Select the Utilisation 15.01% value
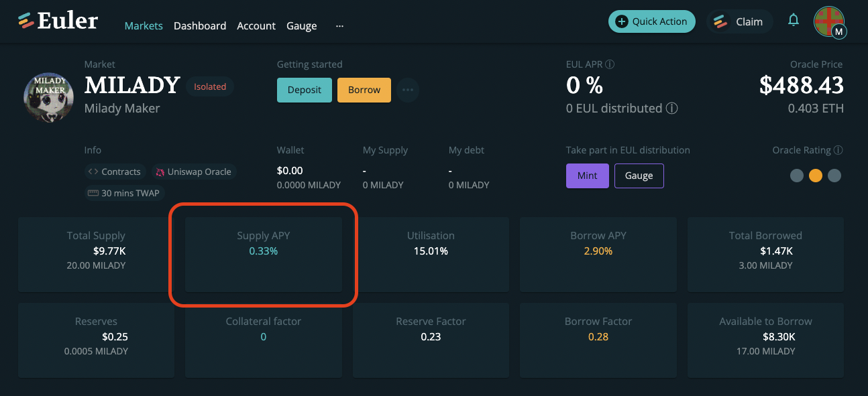 [x=431, y=251]
